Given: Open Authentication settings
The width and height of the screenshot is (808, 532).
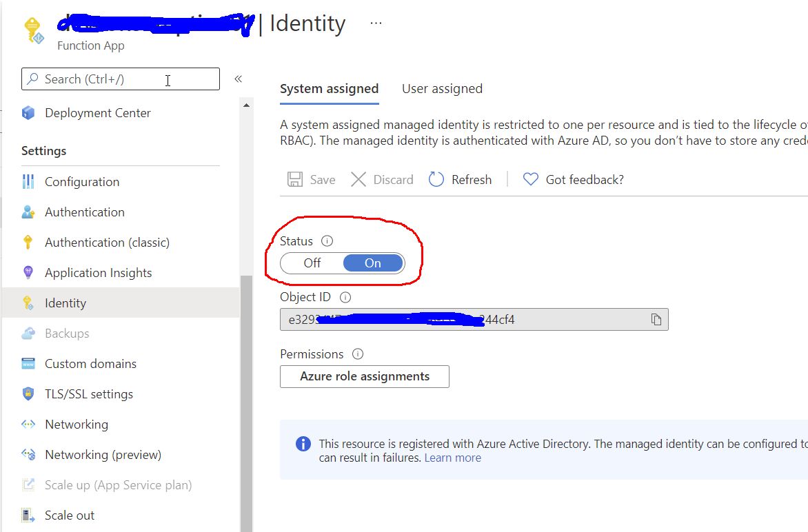Looking at the screenshot, I should (85, 212).
